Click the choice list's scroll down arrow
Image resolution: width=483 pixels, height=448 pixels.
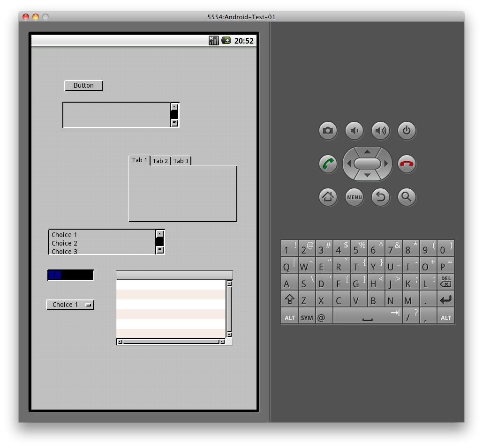coord(159,250)
